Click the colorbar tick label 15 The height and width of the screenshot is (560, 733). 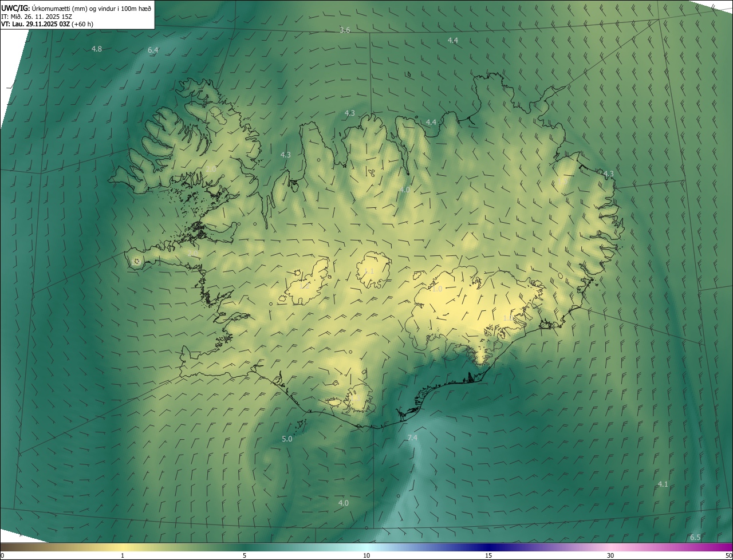point(488,555)
